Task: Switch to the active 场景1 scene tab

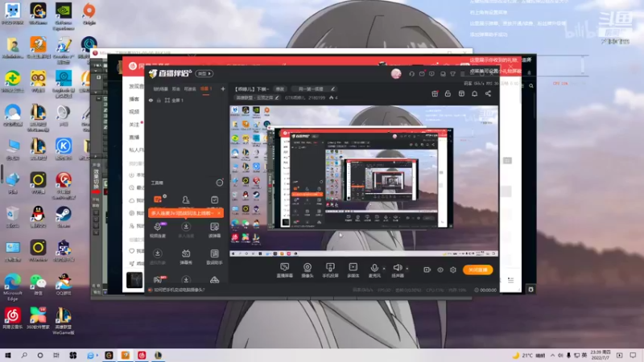Action: (x=206, y=88)
